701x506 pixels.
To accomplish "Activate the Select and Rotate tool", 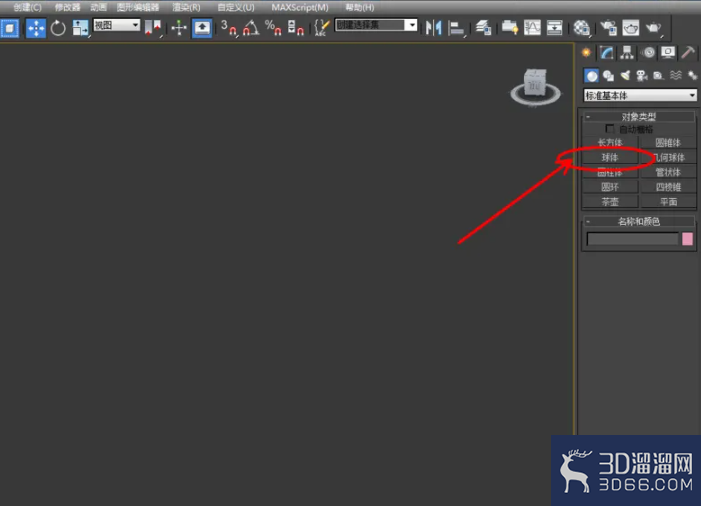I will point(58,28).
